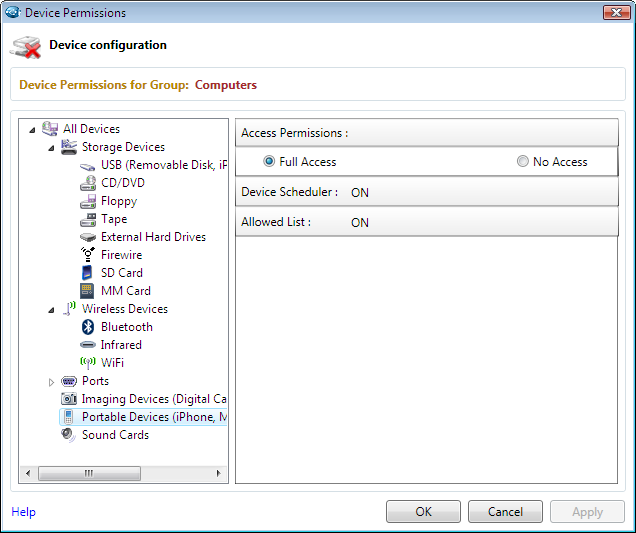Screen dimensions: 636x533
Task: Collapse the Wireless Devices tree node
Action: pos(51,310)
